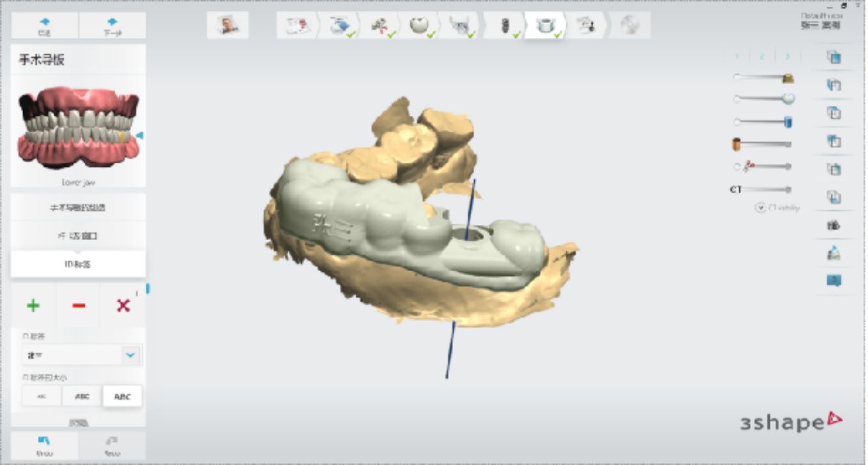Click the green plus add-label icon
Image resolution: width=868 pixels, height=465 pixels.
[33, 306]
